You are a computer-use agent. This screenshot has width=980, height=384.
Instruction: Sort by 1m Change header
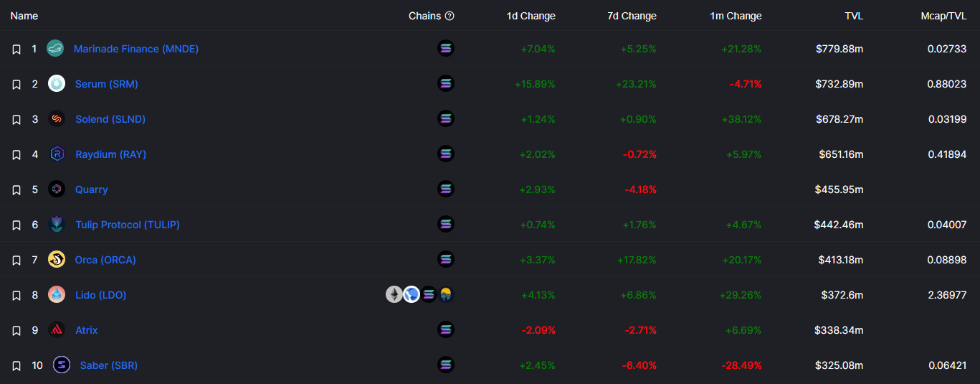(x=736, y=16)
